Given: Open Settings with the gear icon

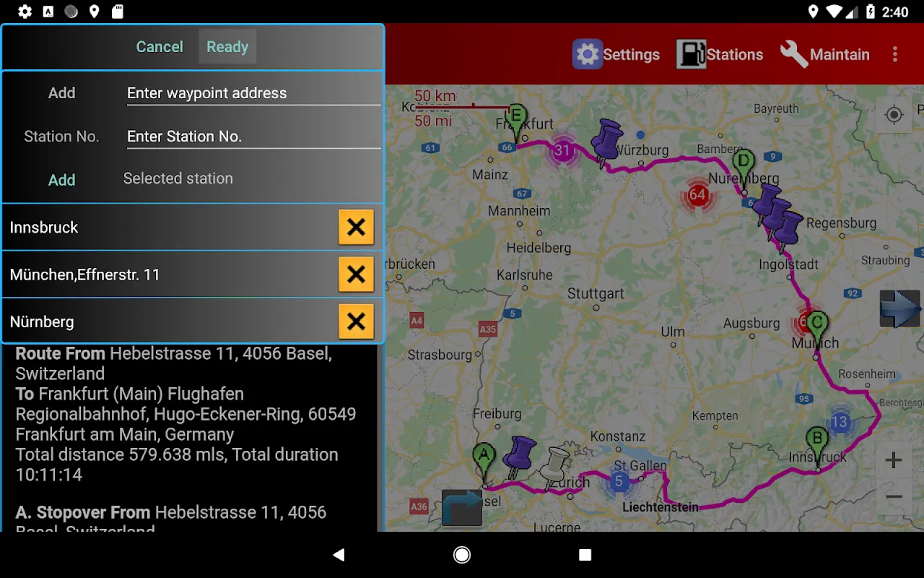Looking at the screenshot, I should (588, 55).
